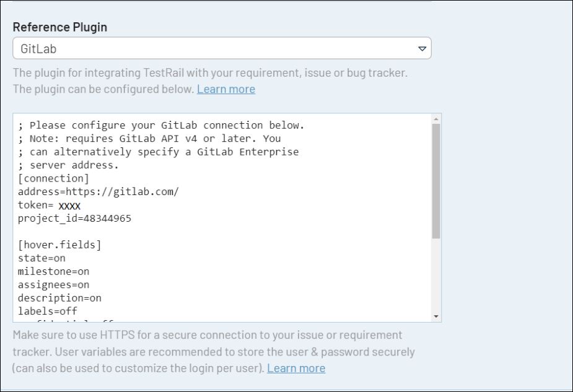Click the project_id=48344965 line
Screen dimensions: 573x392
[x=74, y=219]
